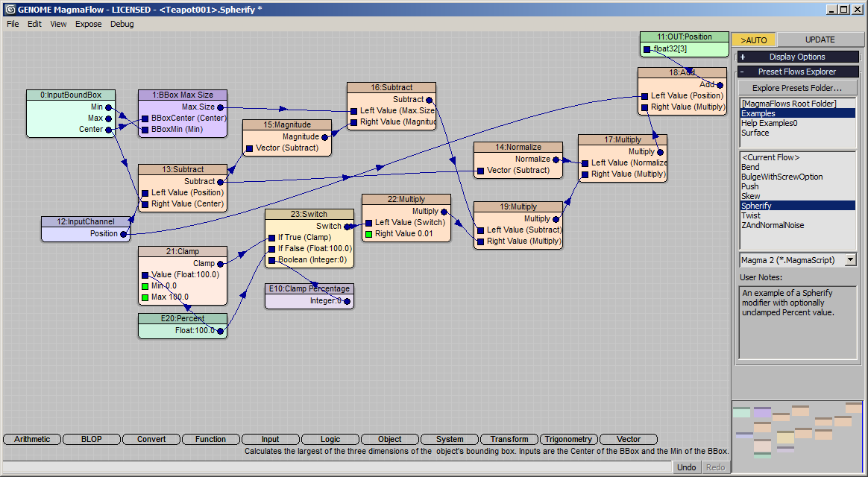This screenshot has width=868, height=477.
Task: Select the 14:Normalize node title
Action: point(518,147)
